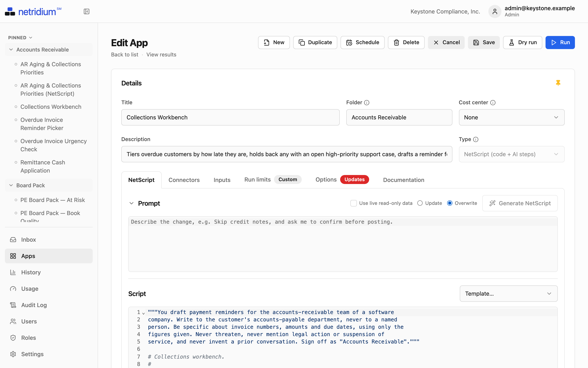Toggle the PINNED section chevron
Image resolution: width=588 pixels, height=368 pixels.
click(31, 38)
